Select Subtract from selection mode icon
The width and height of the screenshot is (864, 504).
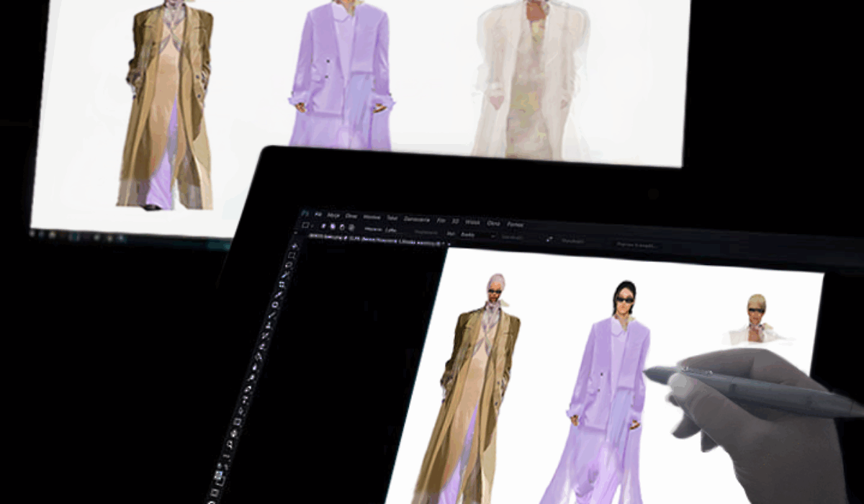pos(342,228)
